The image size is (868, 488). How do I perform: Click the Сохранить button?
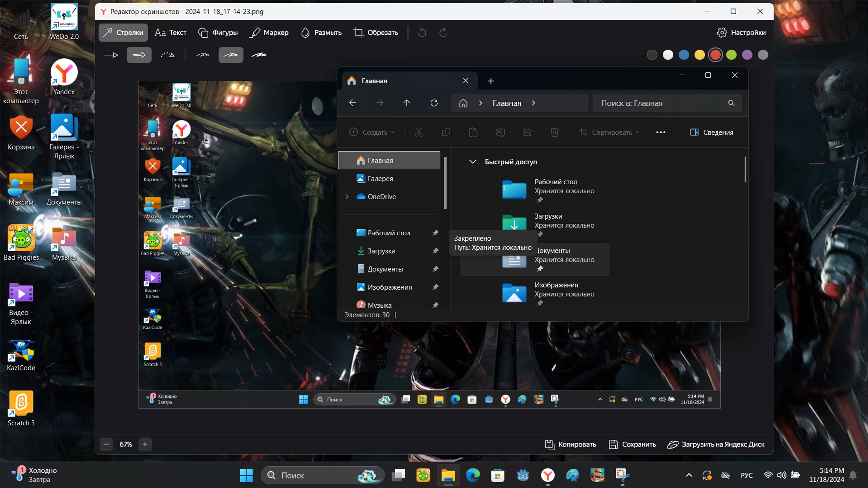pos(632,444)
